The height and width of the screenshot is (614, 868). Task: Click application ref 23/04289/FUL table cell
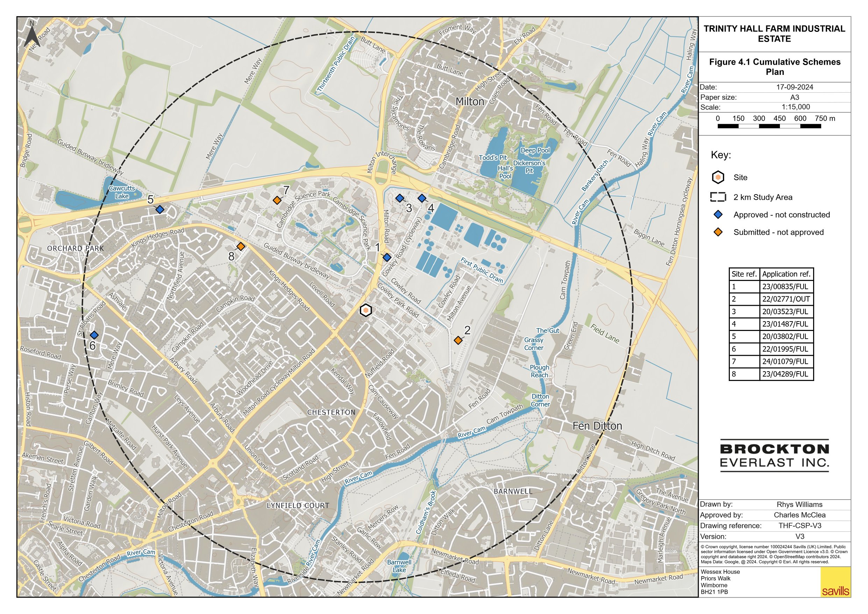click(786, 374)
